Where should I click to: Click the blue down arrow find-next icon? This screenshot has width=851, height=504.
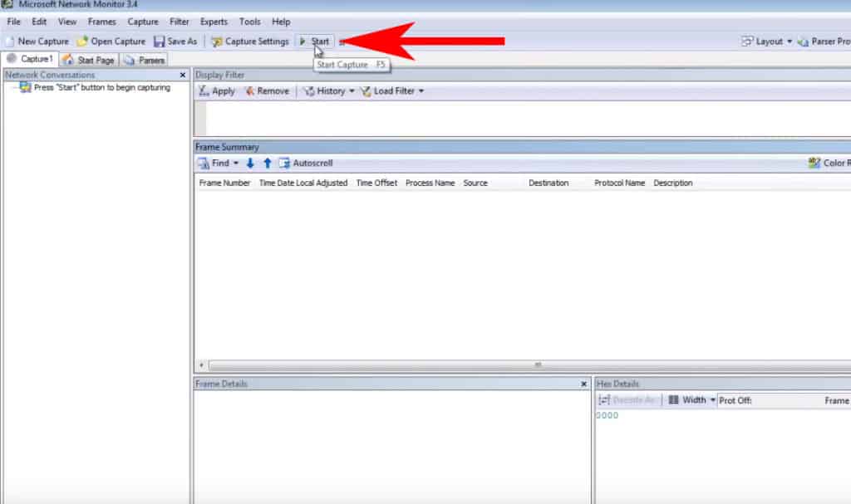tap(250, 163)
